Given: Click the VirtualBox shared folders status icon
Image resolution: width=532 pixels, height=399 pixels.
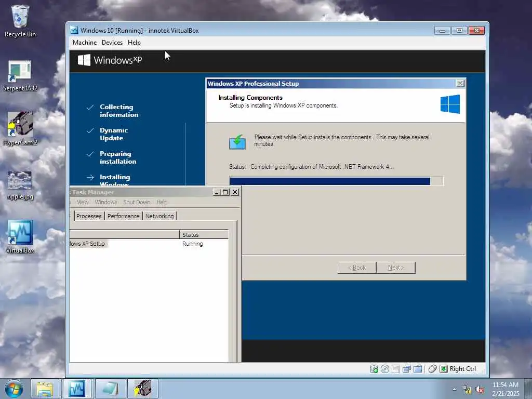Looking at the screenshot, I should (x=418, y=369).
